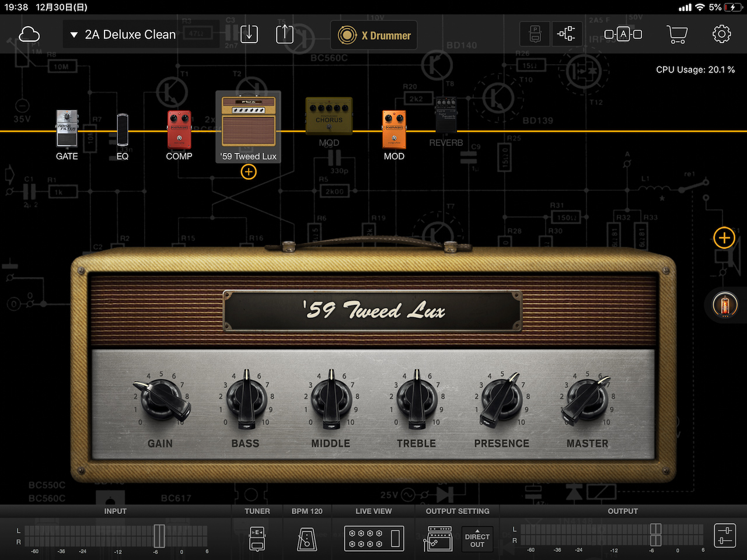Open the BPM 120 metronome
The width and height of the screenshot is (747, 560).
tap(307, 538)
